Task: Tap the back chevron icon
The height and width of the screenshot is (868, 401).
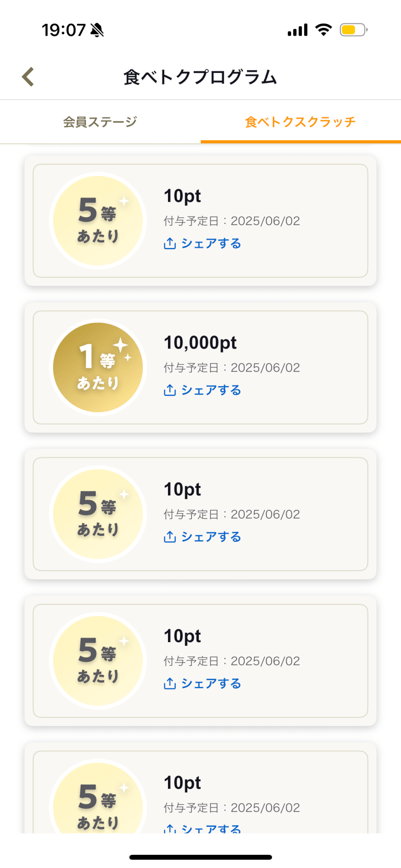Action: point(28,77)
